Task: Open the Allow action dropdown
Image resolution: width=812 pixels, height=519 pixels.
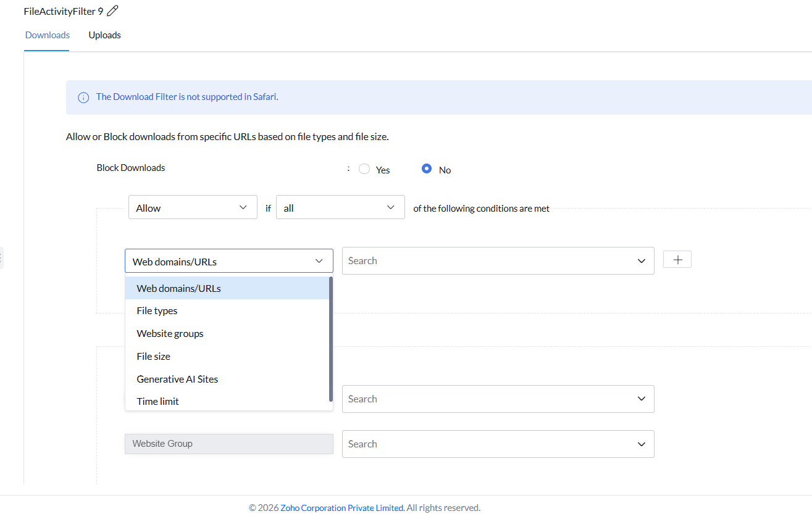Action: 193,207
